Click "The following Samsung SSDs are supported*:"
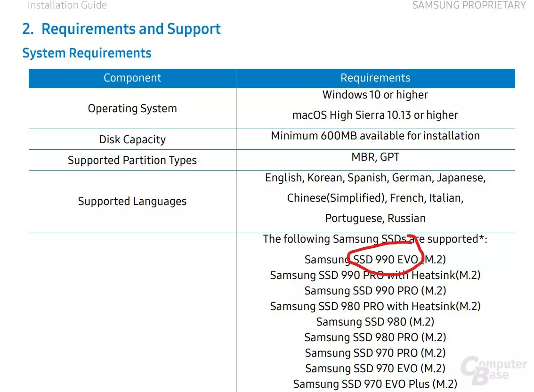 [375, 239]
